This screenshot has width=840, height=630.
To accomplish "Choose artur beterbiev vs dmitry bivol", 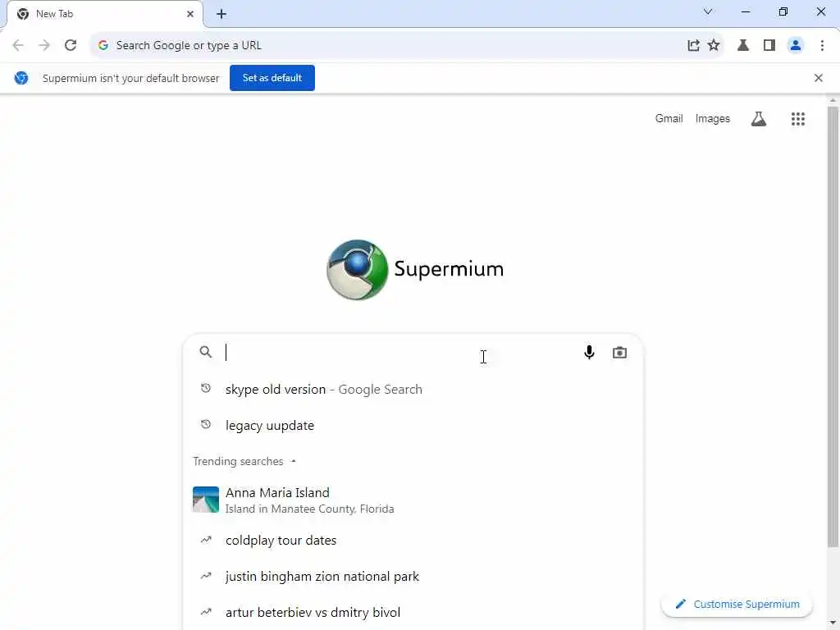I will click(x=413, y=612).
